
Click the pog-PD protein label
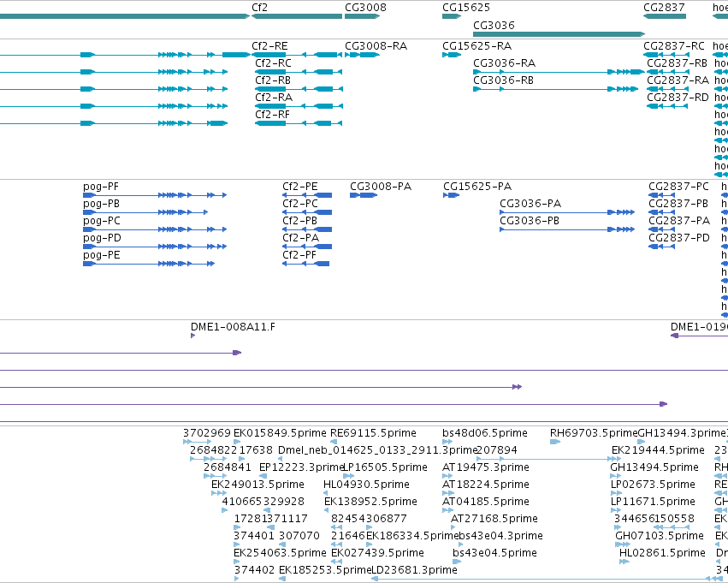tap(102, 238)
